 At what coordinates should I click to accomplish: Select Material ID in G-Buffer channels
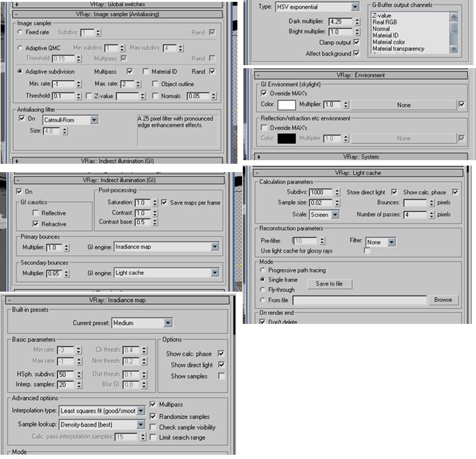coord(386,35)
